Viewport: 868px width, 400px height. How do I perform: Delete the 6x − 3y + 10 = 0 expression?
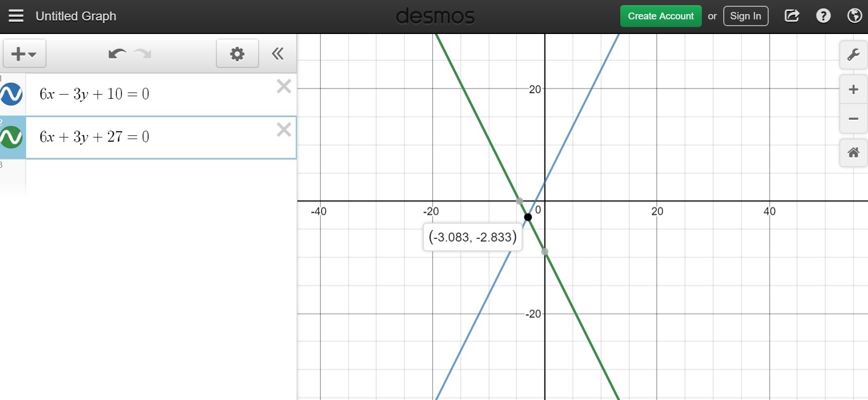pos(284,86)
